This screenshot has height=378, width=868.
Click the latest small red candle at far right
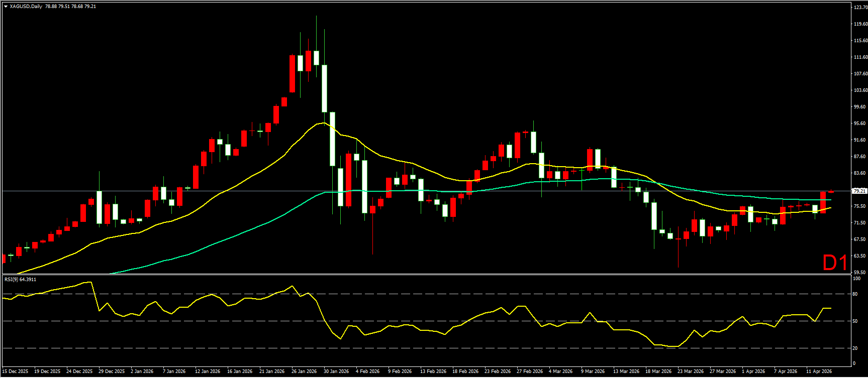point(831,191)
